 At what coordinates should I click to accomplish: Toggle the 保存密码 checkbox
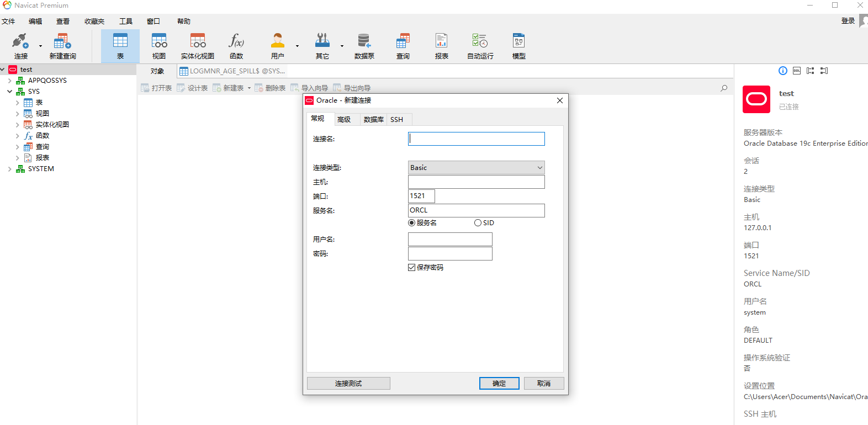click(411, 267)
